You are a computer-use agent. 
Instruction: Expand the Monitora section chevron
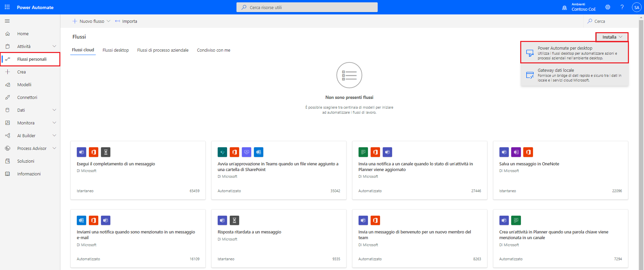point(54,123)
